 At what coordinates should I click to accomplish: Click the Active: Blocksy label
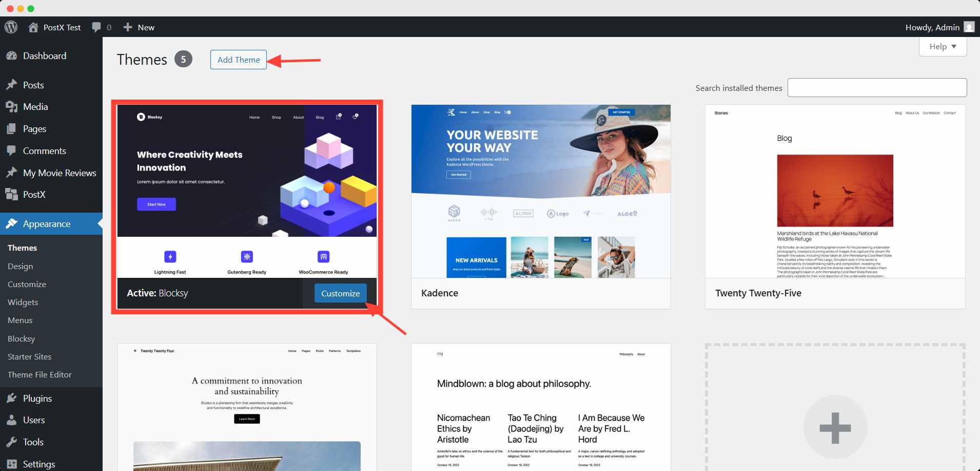(x=158, y=293)
